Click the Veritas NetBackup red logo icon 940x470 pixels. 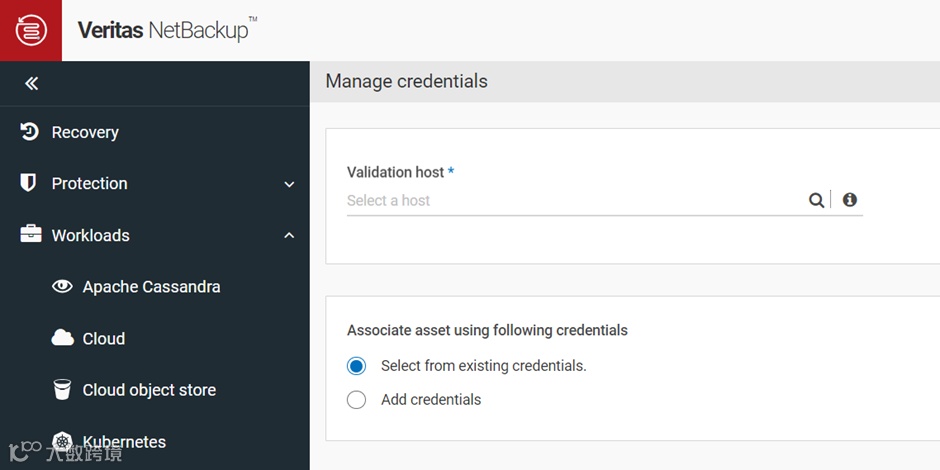click(x=31, y=30)
